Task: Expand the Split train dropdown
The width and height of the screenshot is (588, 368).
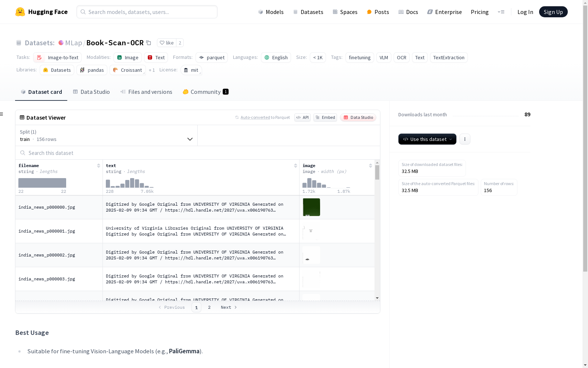Action: click(107, 135)
